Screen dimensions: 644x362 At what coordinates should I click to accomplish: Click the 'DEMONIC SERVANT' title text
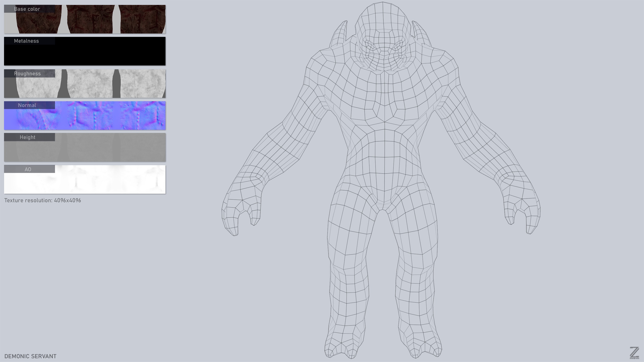pyautogui.click(x=30, y=356)
